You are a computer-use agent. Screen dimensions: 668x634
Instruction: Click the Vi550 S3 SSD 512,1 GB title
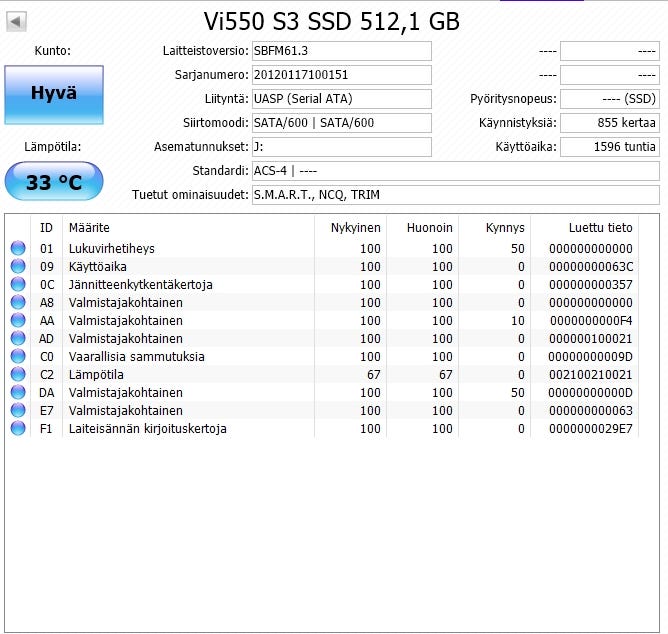(331, 21)
